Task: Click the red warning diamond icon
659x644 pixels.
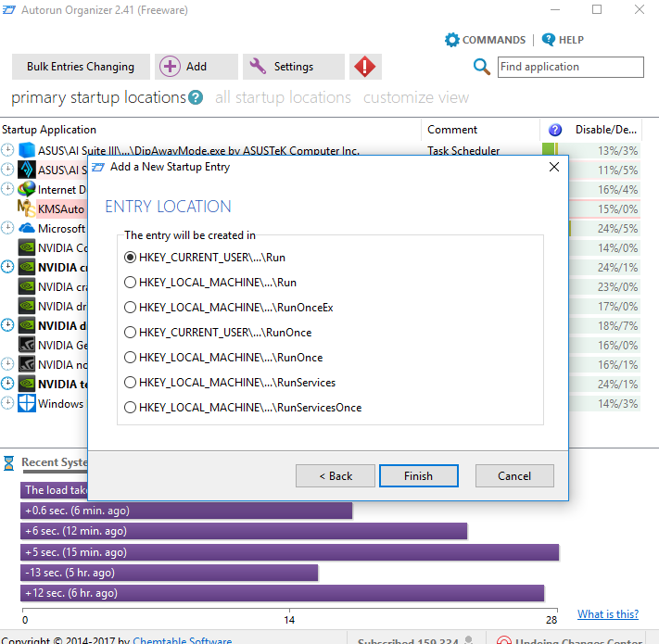Action: tap(365, 67)
